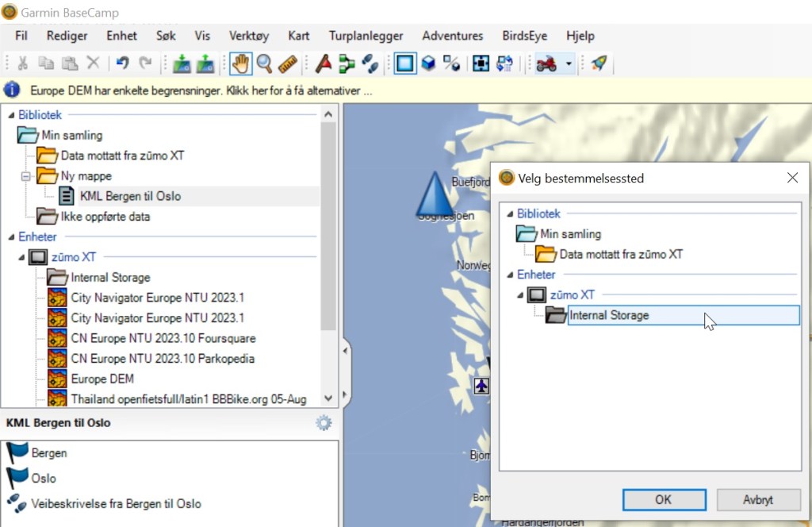Click OK in destination dialog
Screen dimensions: 812x527
pos(664,499)
